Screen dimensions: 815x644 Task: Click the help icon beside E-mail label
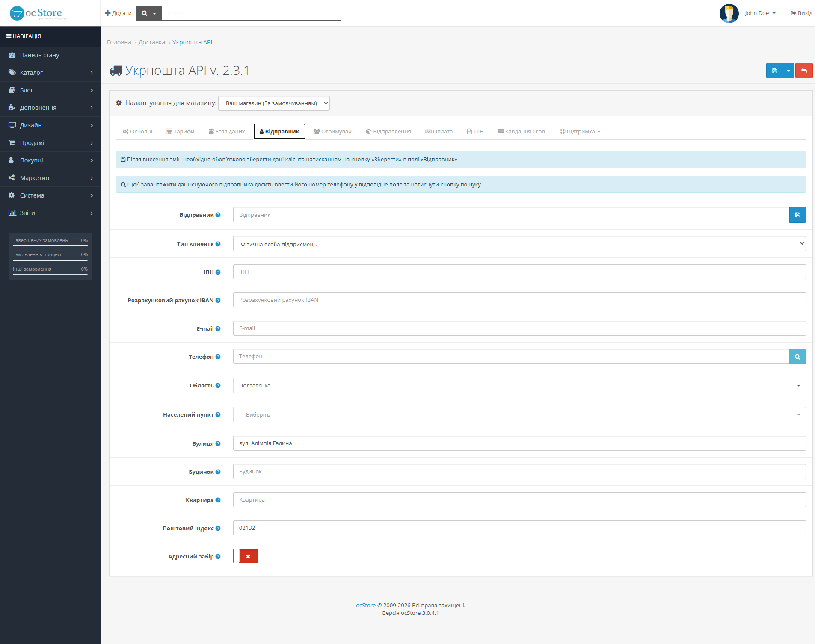point(218,328)
